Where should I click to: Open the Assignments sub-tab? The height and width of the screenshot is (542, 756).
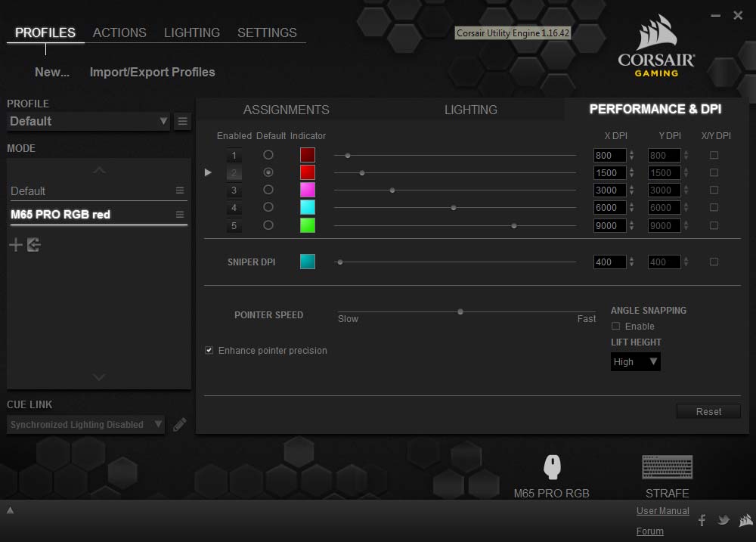coord(287,110)
